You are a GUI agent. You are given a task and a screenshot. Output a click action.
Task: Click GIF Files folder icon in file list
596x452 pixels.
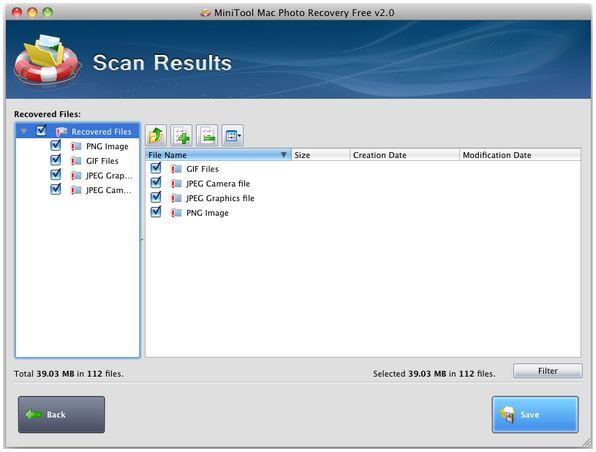point(176,169)
